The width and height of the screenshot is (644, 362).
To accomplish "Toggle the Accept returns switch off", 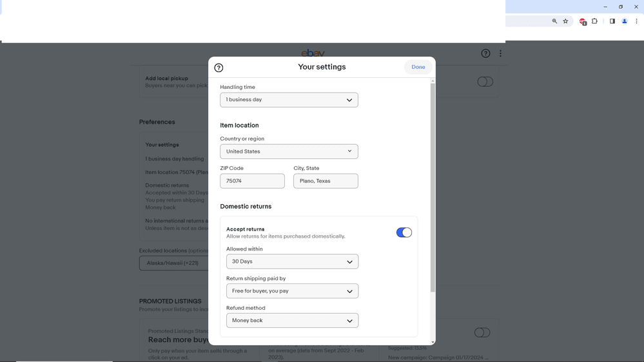I will click(404, 233).
